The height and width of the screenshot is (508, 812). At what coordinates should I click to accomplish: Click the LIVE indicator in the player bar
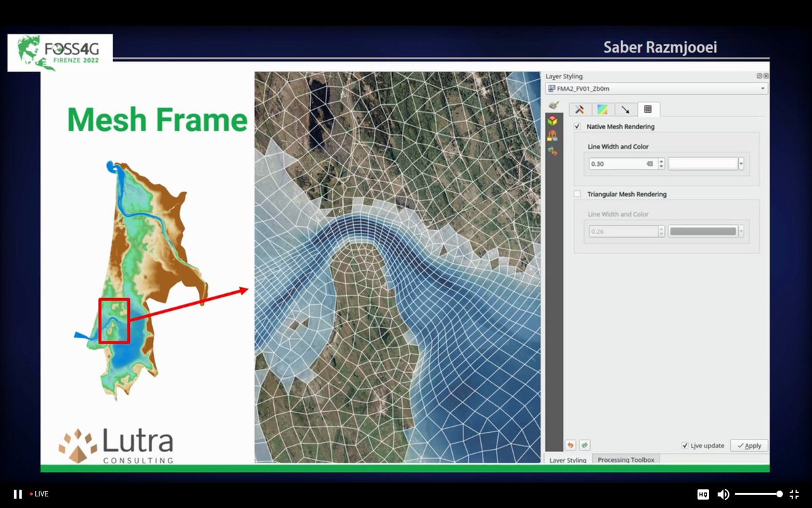[x=39, y=494]
